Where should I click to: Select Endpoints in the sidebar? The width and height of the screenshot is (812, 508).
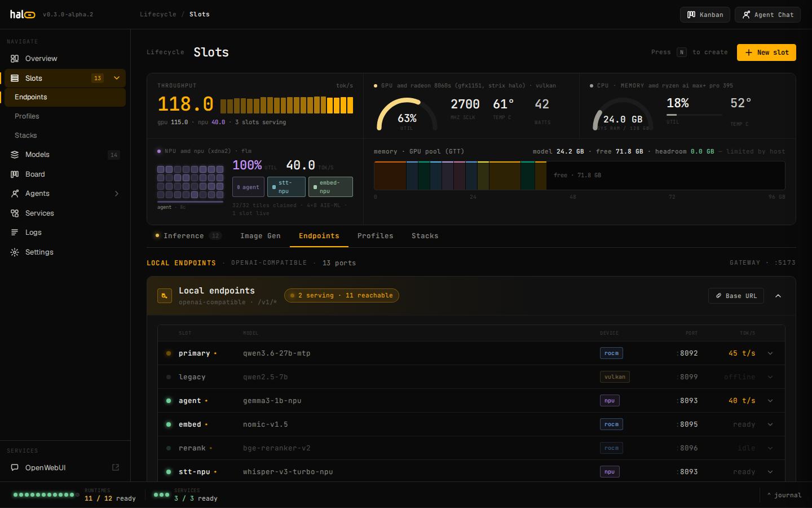(65, 97)
